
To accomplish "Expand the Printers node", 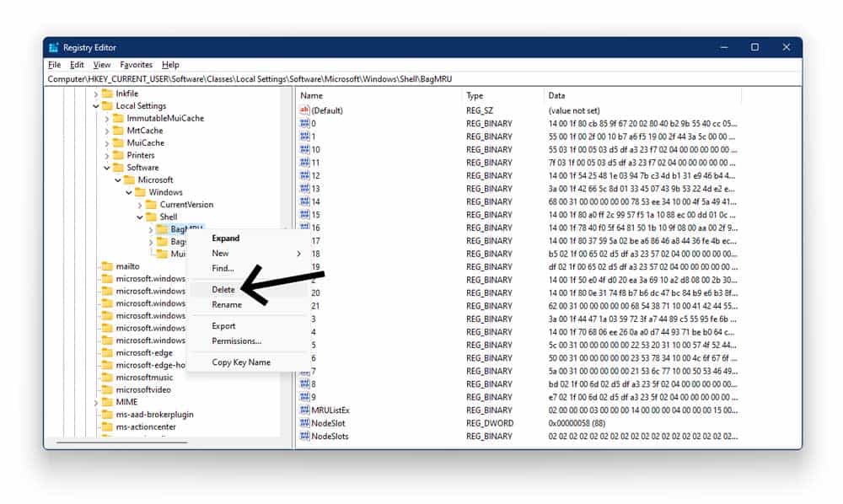I will tap(106, 155).
